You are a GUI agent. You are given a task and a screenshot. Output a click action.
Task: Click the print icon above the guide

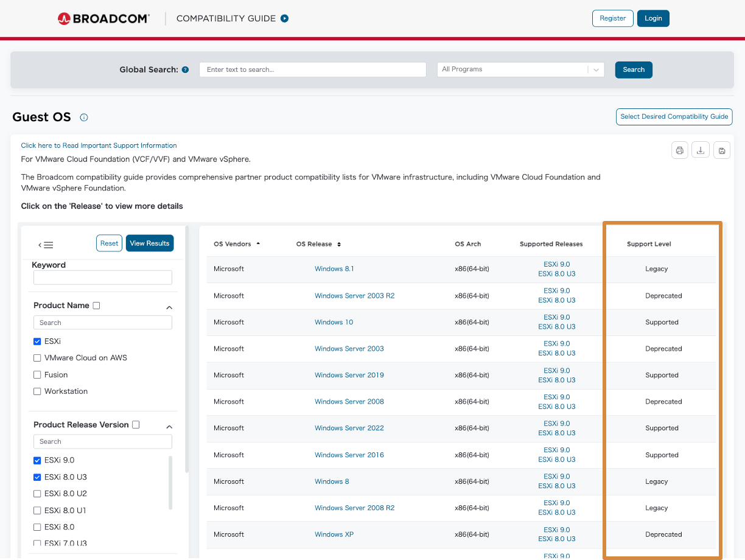click(679, 150)
